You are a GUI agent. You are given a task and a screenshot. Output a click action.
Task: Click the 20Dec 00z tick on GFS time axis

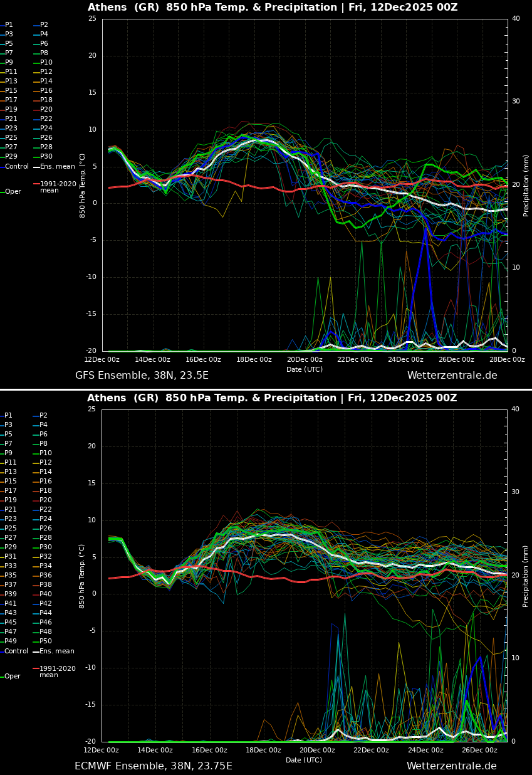point(305,360)
